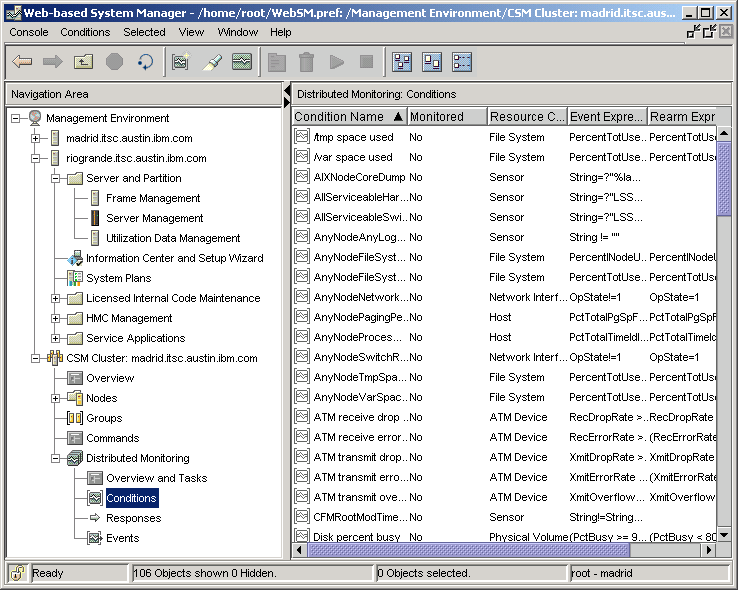Click icon beside /tmp space used row
Screen dimensions: 738x590
pos(301,136)
